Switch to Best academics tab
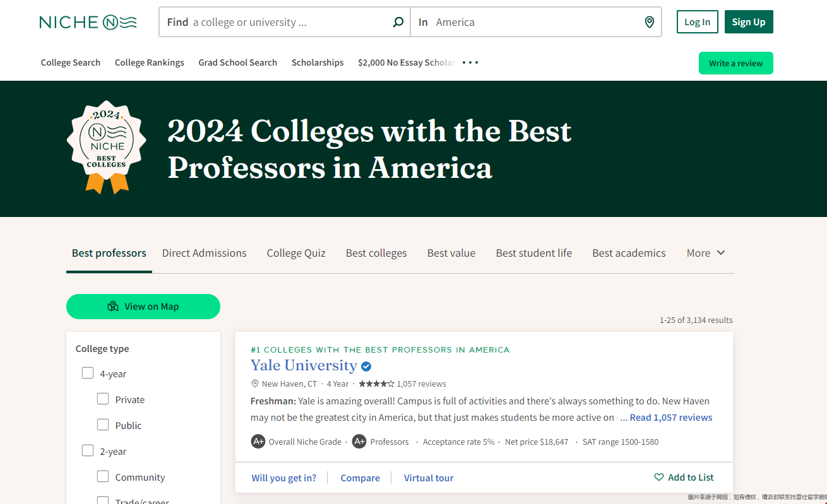The width and height of the screenshot is (827, 504). tap(629, 253)
